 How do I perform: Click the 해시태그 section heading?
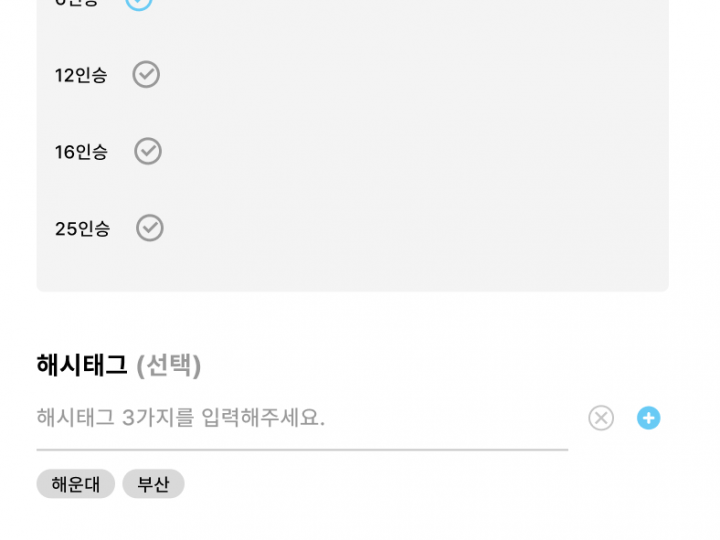click(82, 365)
